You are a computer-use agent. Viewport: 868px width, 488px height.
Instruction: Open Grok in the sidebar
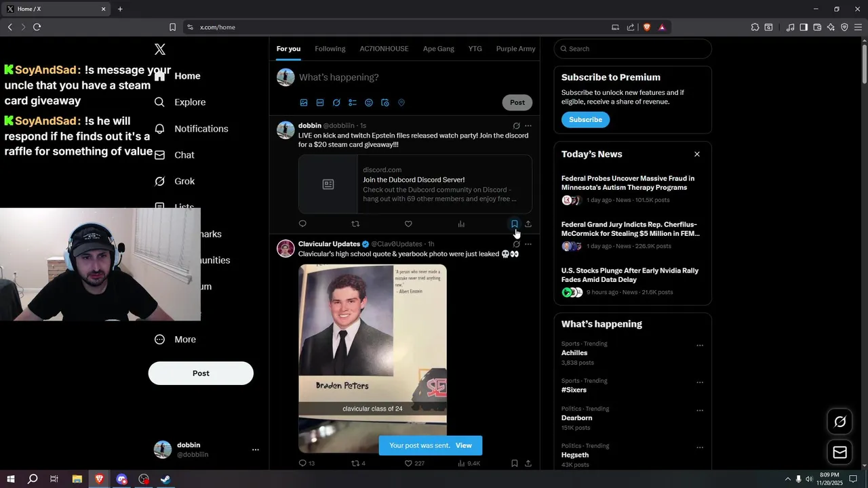(175, 182)
